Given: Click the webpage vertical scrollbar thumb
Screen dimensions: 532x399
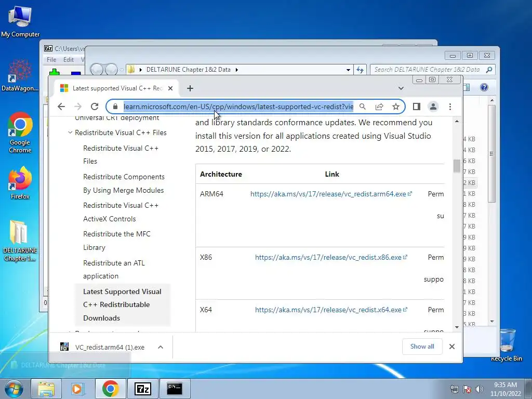Looking at the screenshot, I should [x=457, y=166].
